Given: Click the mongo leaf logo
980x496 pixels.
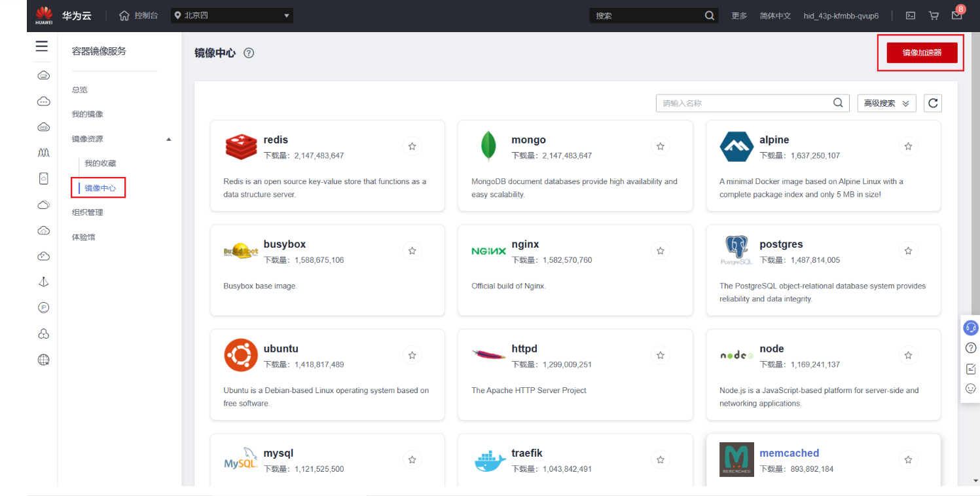Looking at the screenshot, I should click(488, 147).
